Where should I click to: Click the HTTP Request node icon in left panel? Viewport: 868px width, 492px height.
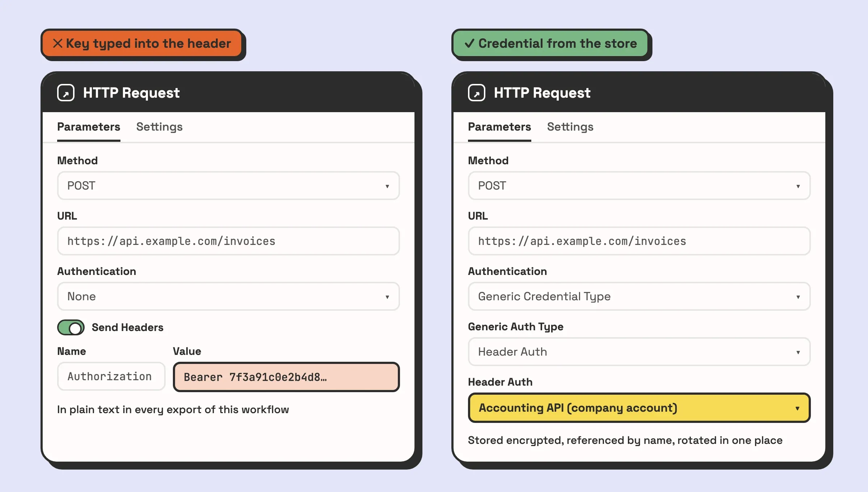tap(66, 93)
